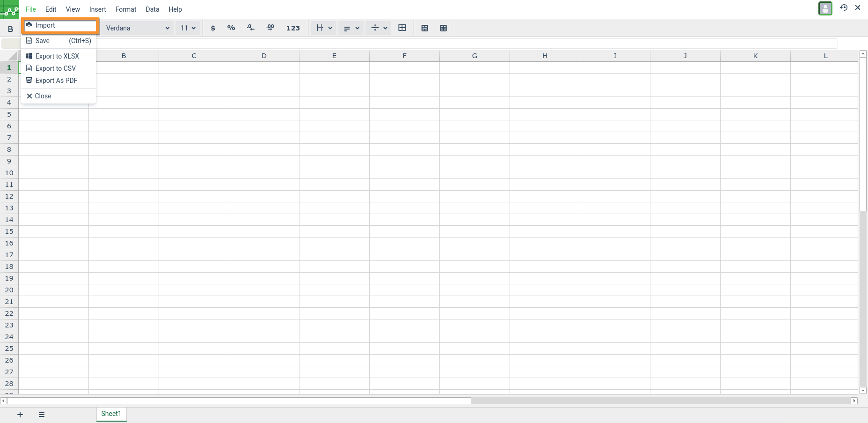Open the all sheets list button
868x423 pixels.
pos(42,415)
